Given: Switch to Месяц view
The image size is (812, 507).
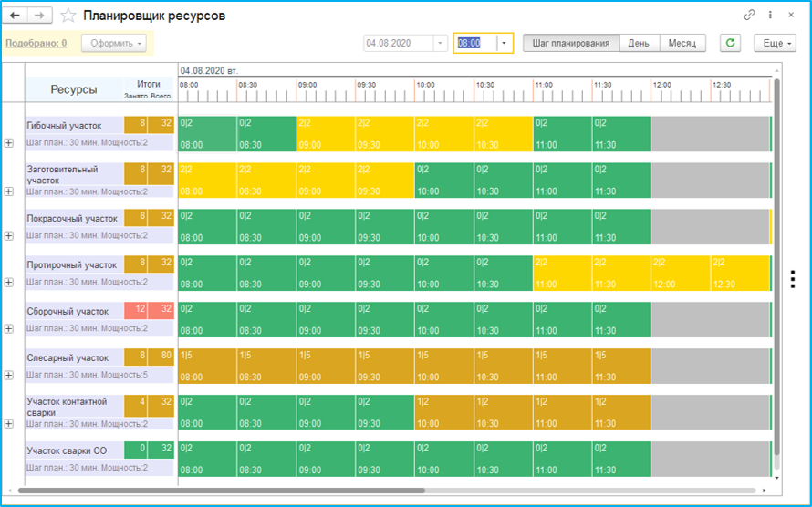Looking at the screenshot, I should [682, 43].
